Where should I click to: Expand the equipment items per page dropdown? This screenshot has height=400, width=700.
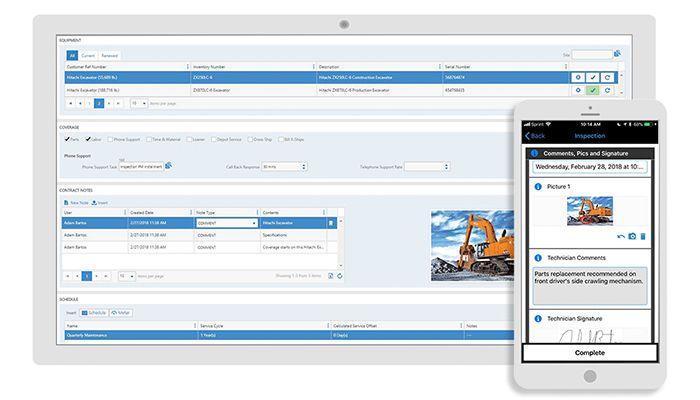(139, 104)
